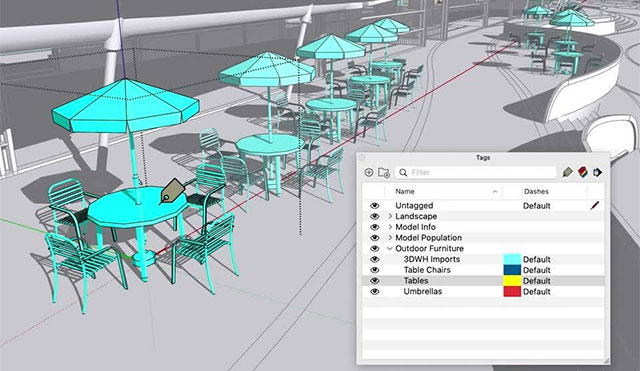Hide the Model Population folder
This screenshot has width=640, height=371.
(x=374, y=238)
